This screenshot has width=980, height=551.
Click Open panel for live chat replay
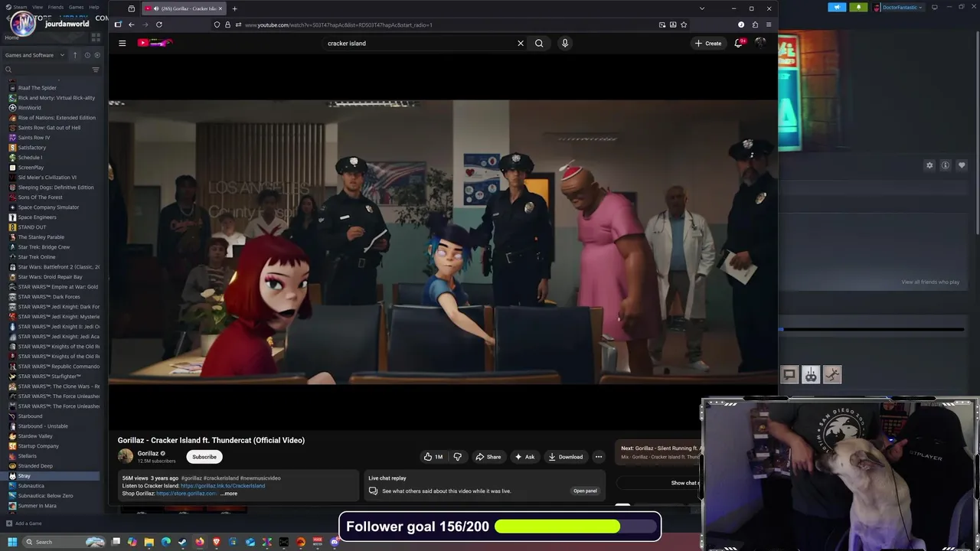point(585,491)
